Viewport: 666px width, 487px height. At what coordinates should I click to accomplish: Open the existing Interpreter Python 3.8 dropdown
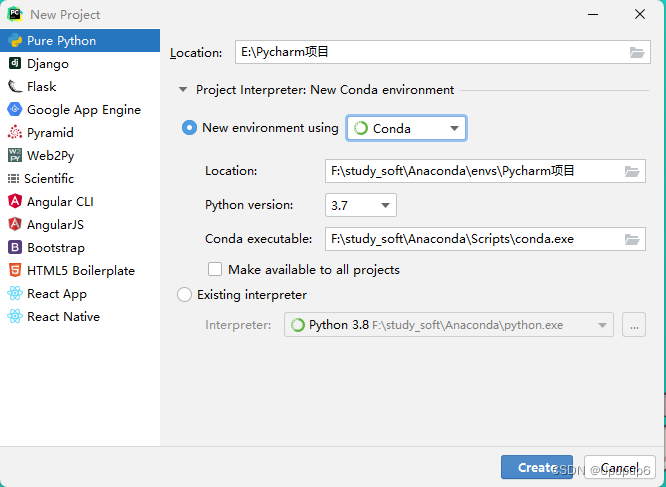coord(449,325)
